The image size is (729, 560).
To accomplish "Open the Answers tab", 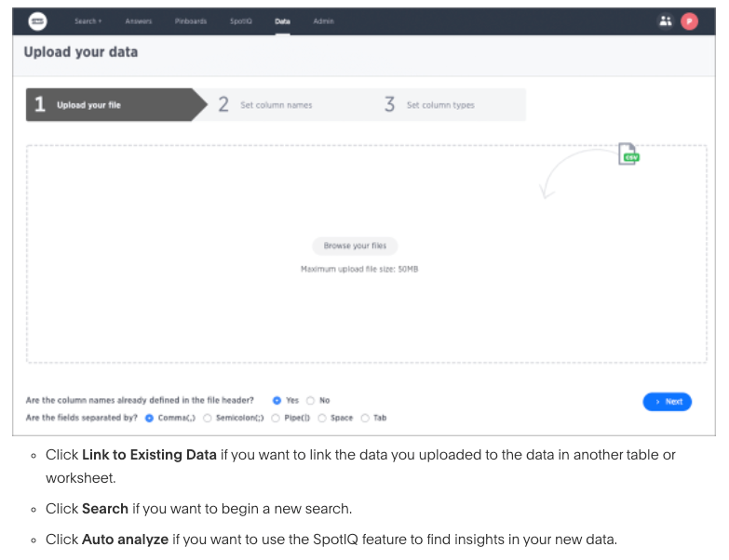I will pos(139,21).
